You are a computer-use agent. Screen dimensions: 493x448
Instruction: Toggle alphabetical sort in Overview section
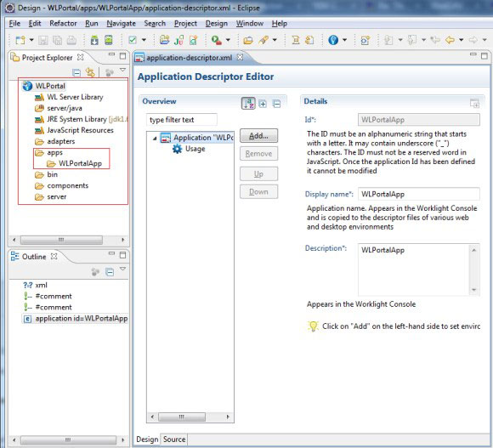coord(248,104)
